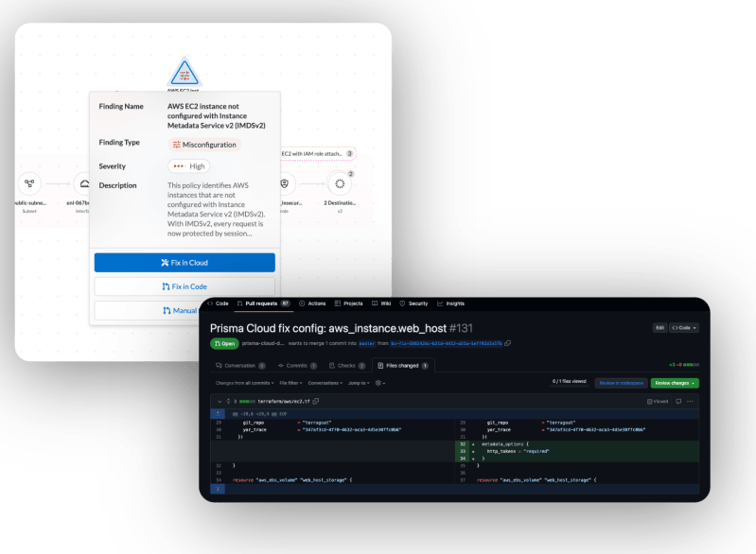Open the Pull requests tab
Viewport: 756px width, 554px height.
(263, 303)
